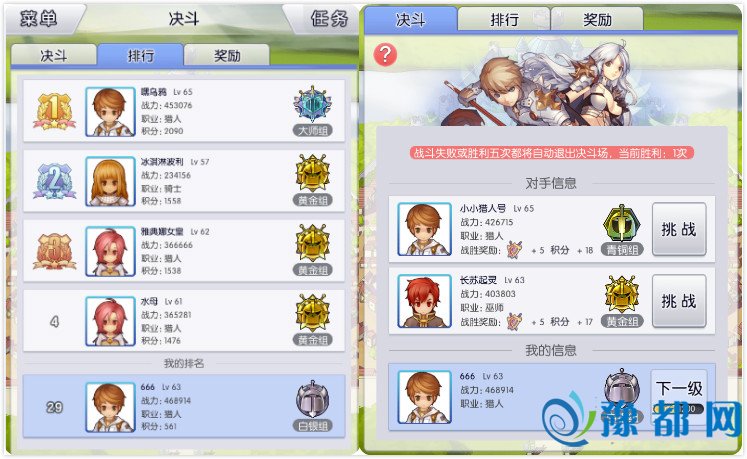Switch to 奖励 tab in left panel
Viewport: 747px width, 459px height.
tap(227, 55)
